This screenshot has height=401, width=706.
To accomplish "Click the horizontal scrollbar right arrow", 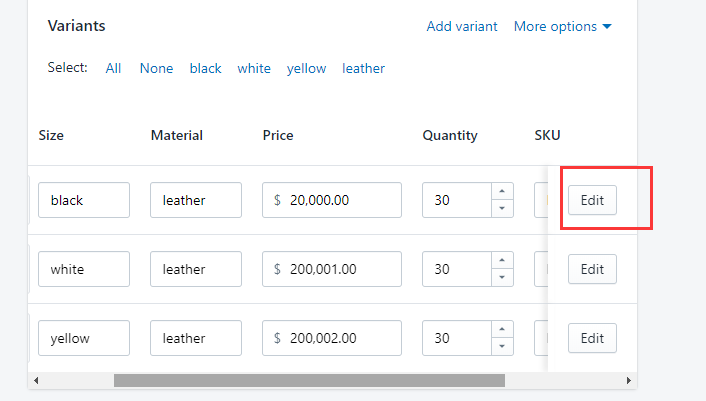I will tap(629, 380).
